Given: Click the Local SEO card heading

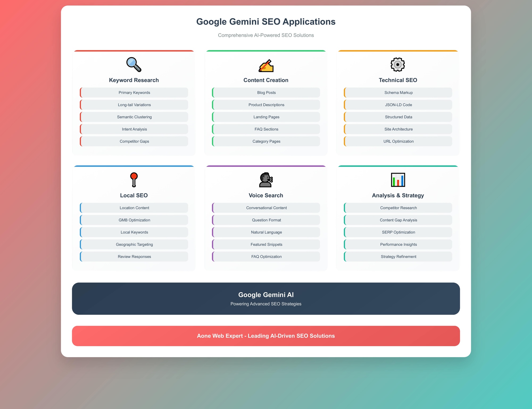Looking at the screenshot, I should coord(134,195).
